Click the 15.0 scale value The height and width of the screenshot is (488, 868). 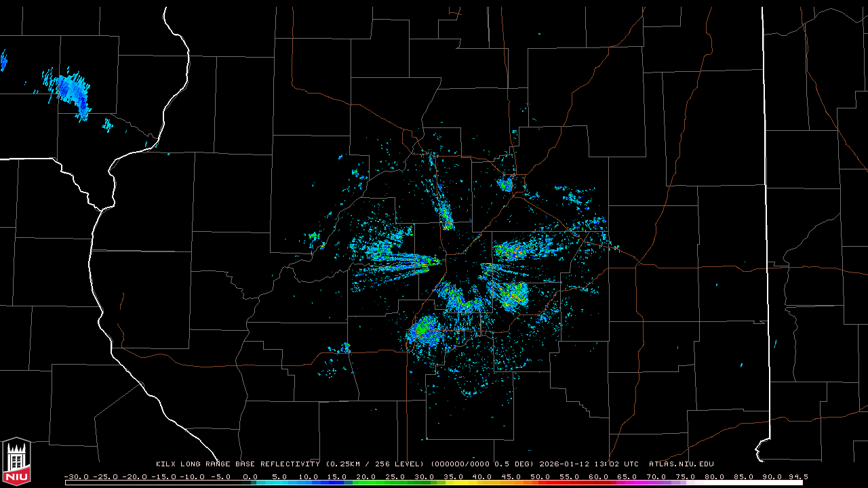tap(336, 476)
